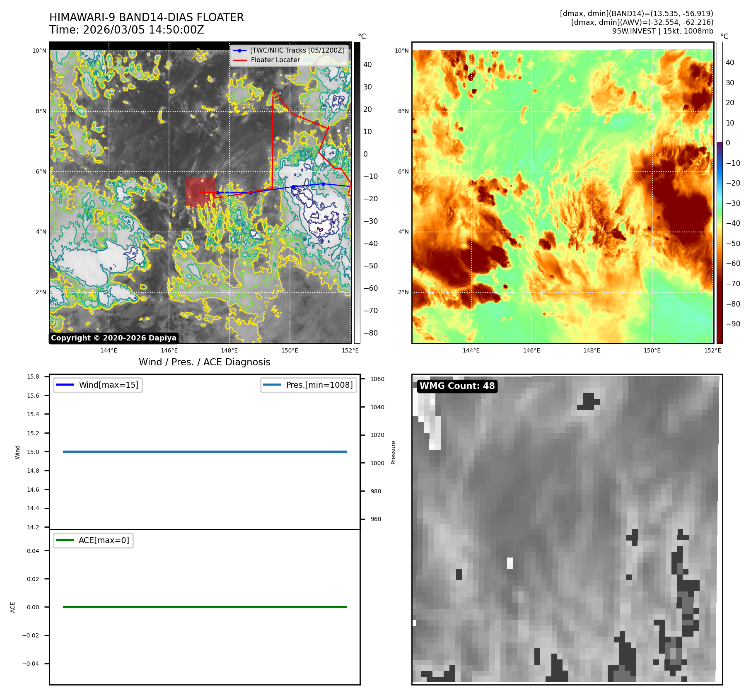Click the single white pixel in WMG panel
The image size is (751, 700).
(x=510, y=563)
